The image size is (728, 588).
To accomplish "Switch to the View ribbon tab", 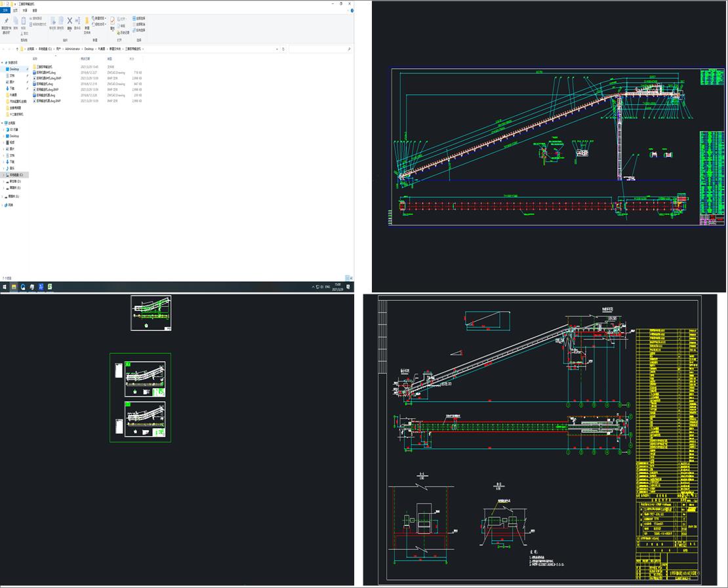I will coord(35,10).
